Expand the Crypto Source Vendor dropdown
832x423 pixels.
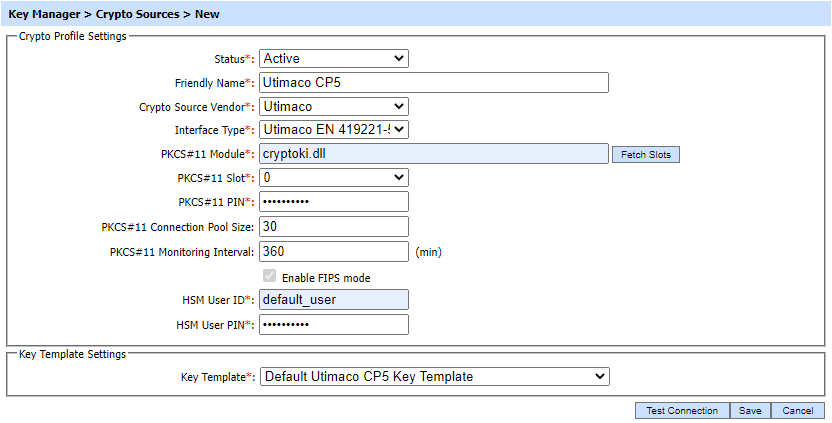(333, 106)
